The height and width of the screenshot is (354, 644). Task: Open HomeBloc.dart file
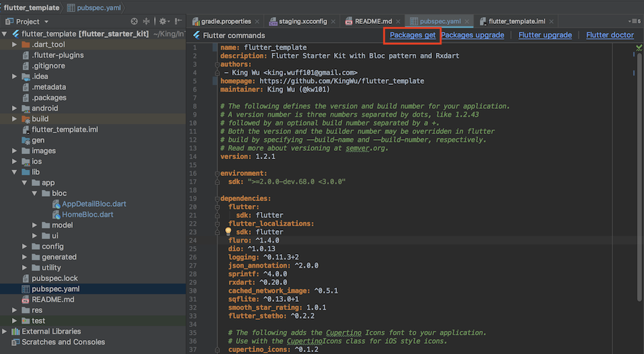tap(87, 215)
